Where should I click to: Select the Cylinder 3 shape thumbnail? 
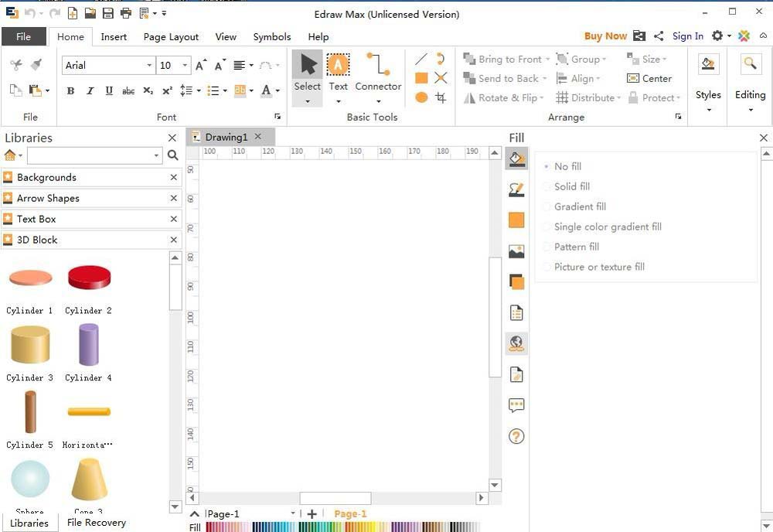pyautogui.click(x=29, y=345)
